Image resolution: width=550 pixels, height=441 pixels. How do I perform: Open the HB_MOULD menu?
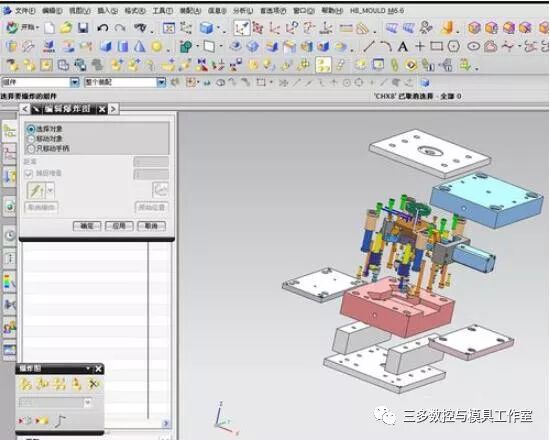point(377,11)
